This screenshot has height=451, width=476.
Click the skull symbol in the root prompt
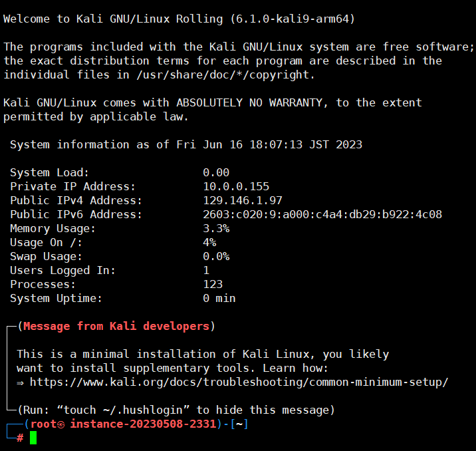click(x=60, y=424)
